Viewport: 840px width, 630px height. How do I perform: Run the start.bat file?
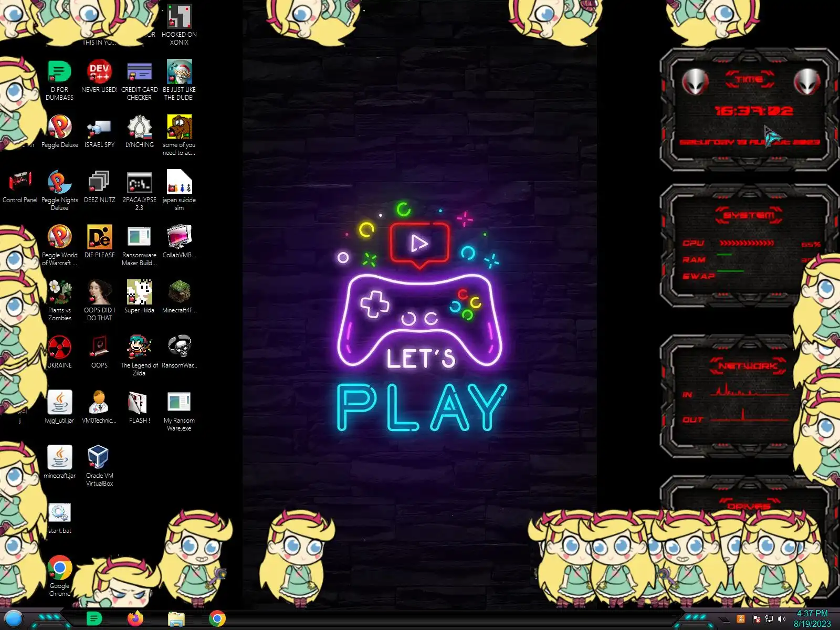coord(59,517)
